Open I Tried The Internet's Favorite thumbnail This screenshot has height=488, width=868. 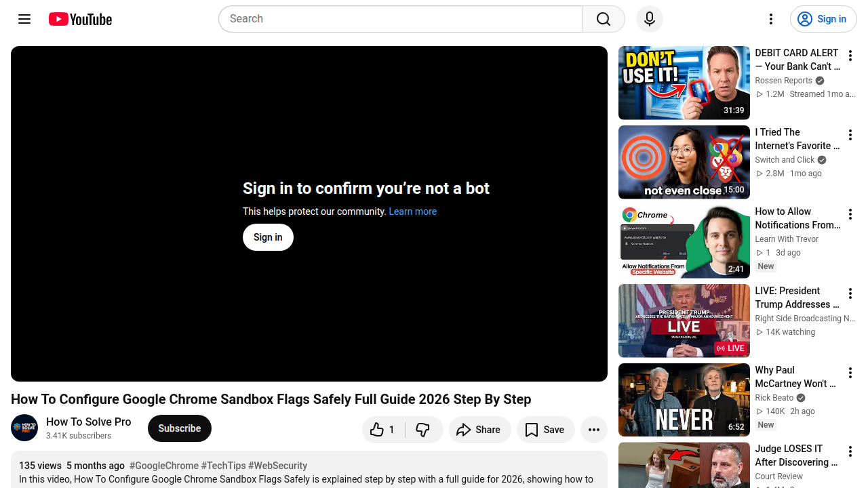[684, 162]
